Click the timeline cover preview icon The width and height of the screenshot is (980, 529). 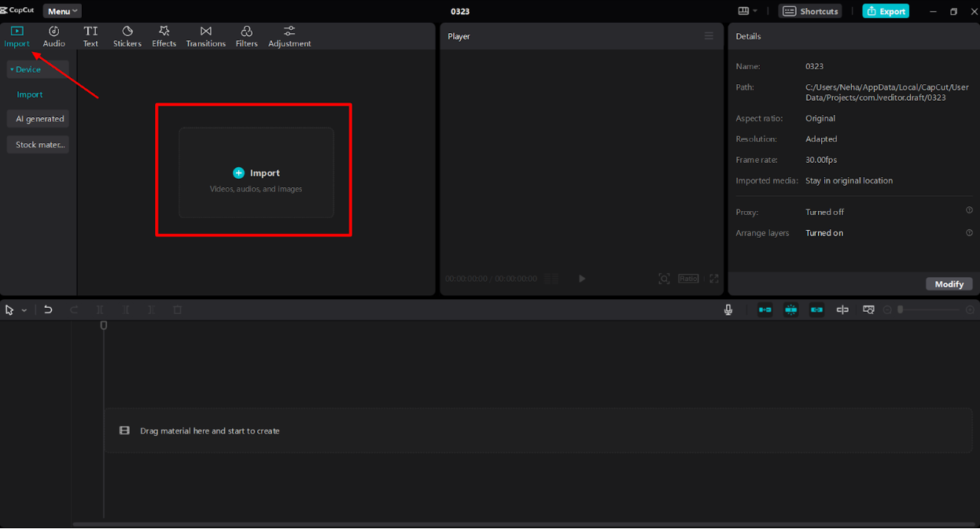(868, 310)
